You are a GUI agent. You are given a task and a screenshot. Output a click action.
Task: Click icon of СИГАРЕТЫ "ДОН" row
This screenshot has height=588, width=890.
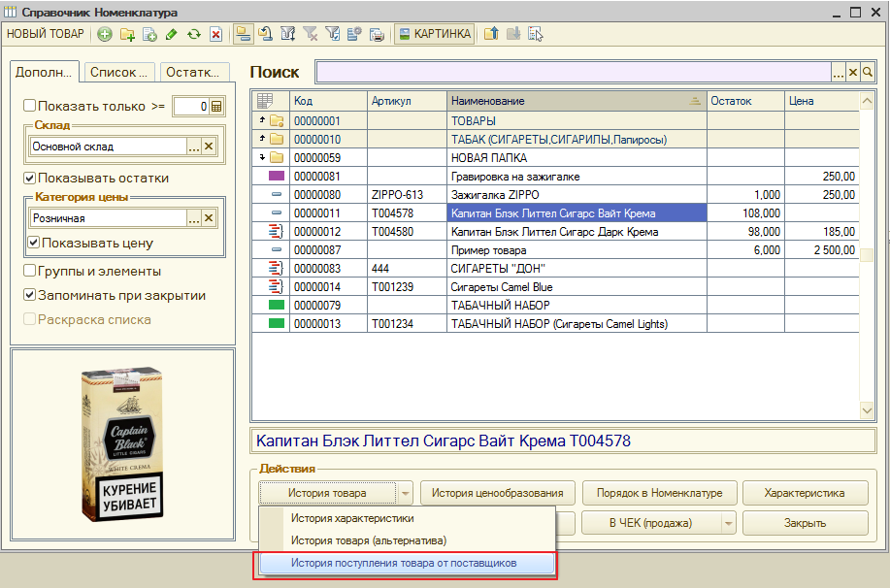click(276, 268)
